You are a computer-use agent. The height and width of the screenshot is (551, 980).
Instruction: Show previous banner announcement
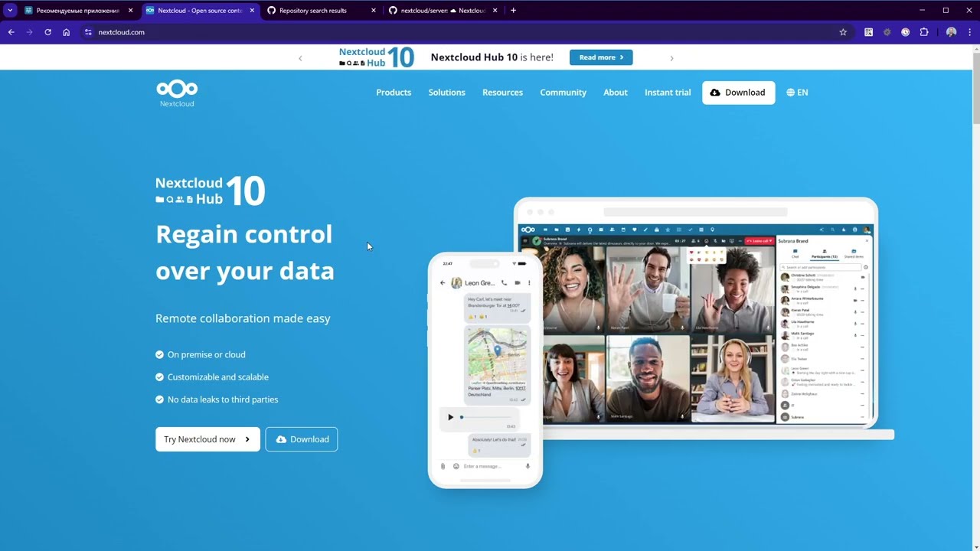(x=300, y=58)
